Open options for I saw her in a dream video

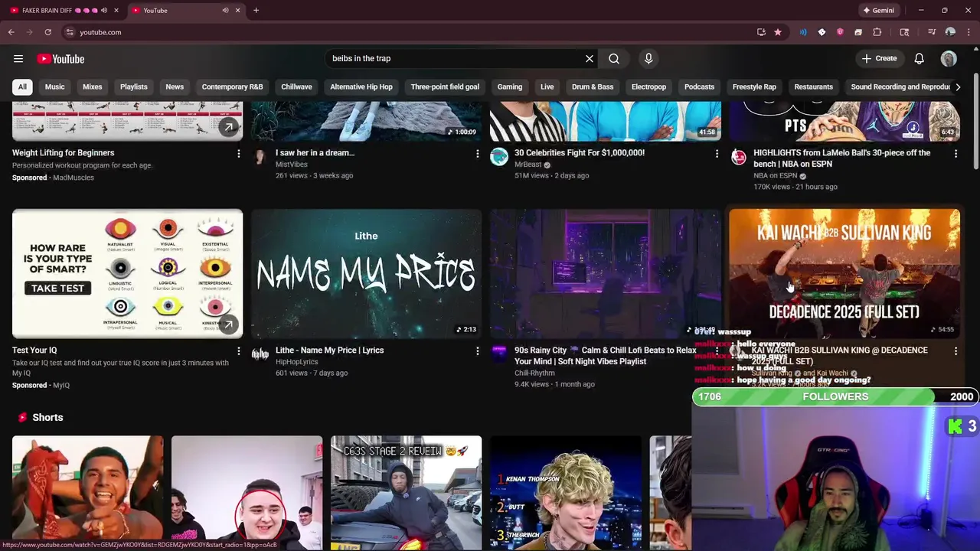(477, 154)
